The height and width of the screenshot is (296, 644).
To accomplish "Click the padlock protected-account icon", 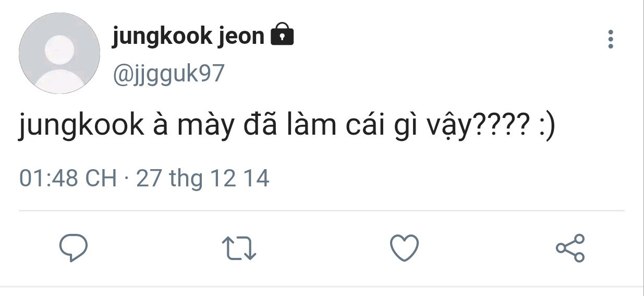I will (282, 35).
